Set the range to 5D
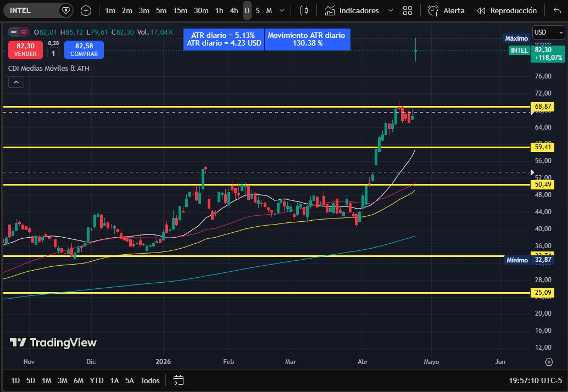Screen dimensions: 568x392 [x=31, y=380]
